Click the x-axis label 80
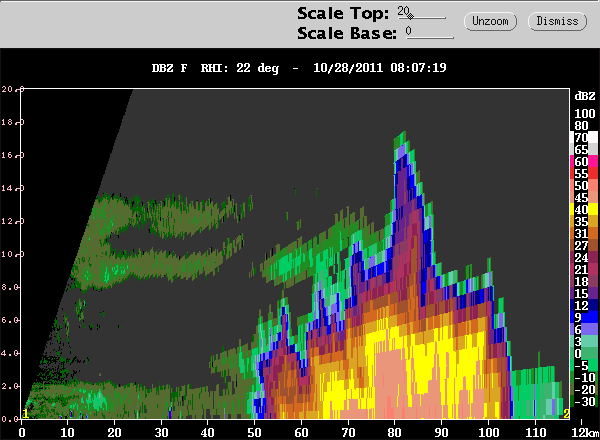 click(x=395, y=433)
